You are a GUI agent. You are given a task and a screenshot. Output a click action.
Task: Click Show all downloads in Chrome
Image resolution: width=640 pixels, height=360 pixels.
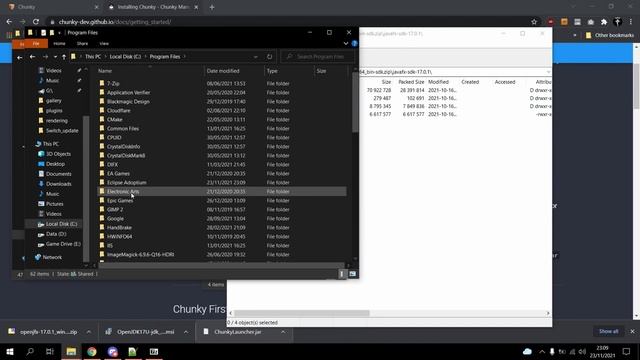[x=608, y=331]
